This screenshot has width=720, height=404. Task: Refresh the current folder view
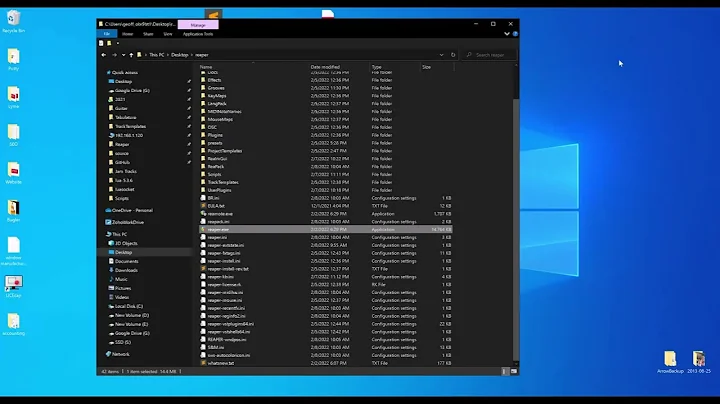coord(453,55)
